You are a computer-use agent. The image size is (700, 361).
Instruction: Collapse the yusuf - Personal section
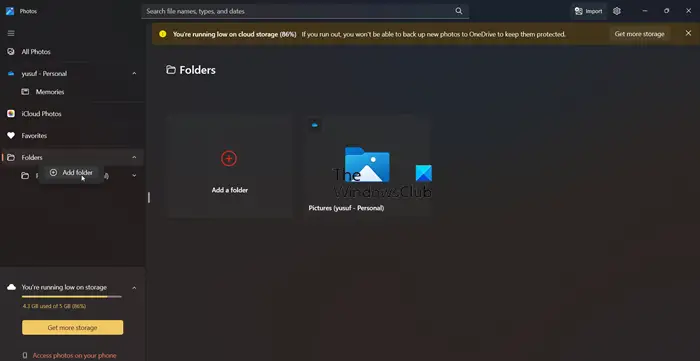tap(134, 74)
